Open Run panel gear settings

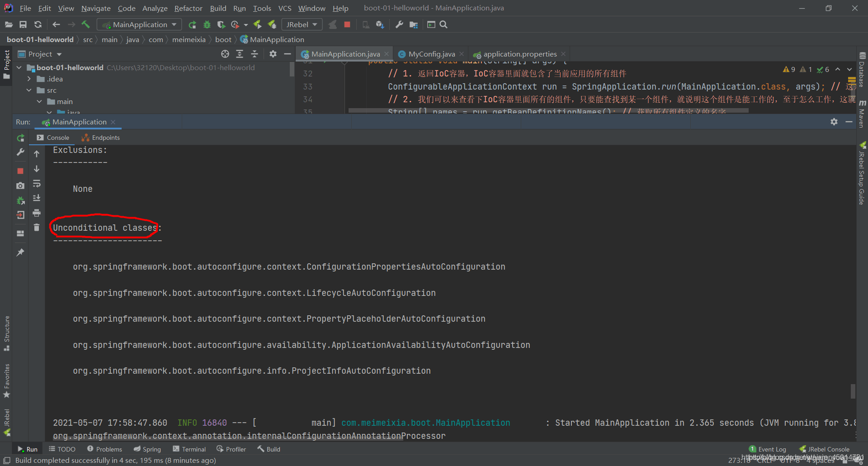(x=834, y=122)
